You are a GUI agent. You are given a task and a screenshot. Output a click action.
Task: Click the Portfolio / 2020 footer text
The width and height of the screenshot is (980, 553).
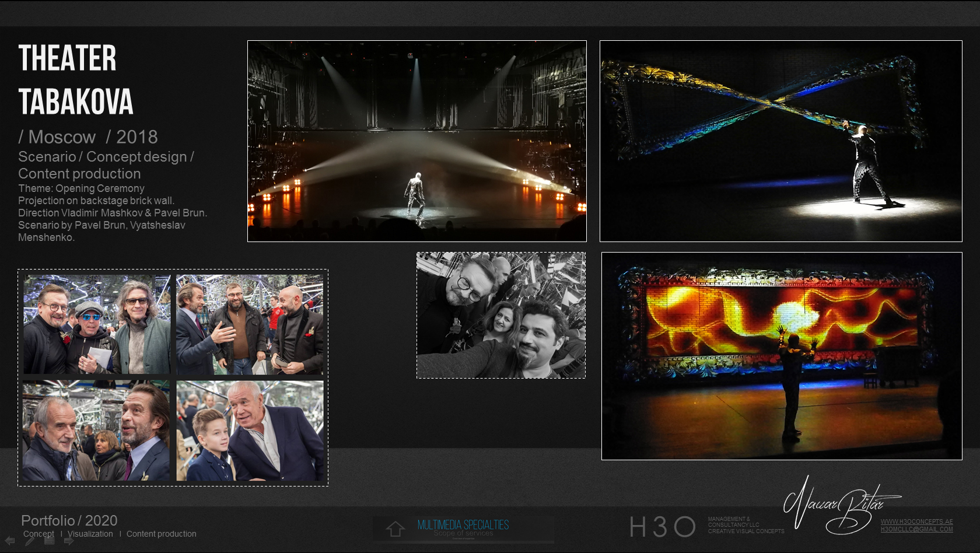click(69, 520)
